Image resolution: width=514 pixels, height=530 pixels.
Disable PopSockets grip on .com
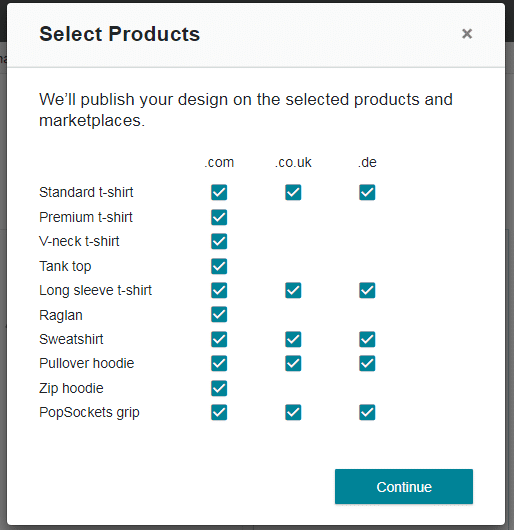click(x=219, y=412)
